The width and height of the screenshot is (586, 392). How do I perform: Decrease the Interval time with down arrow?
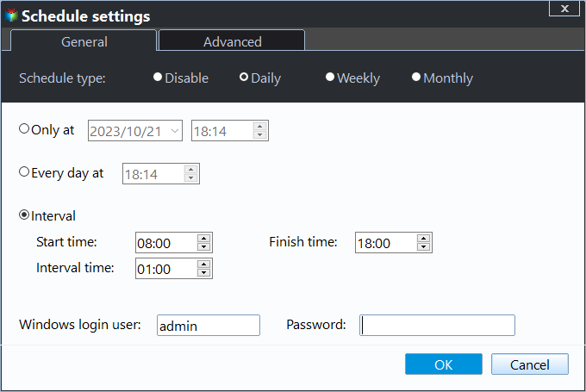[x=203, y=273]
